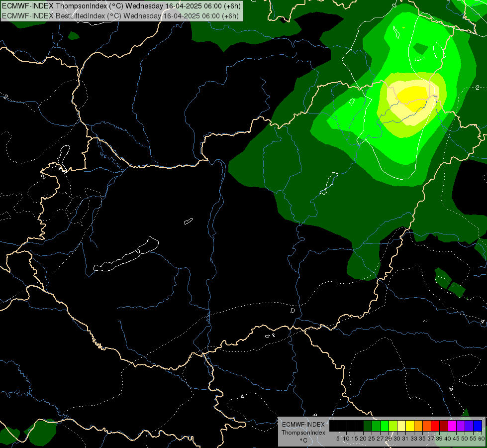Image resolution: width=487 pixels, height=448 pixels.
Task: Click the ECMWF-INDEX label in the legend
Action: 303,425
